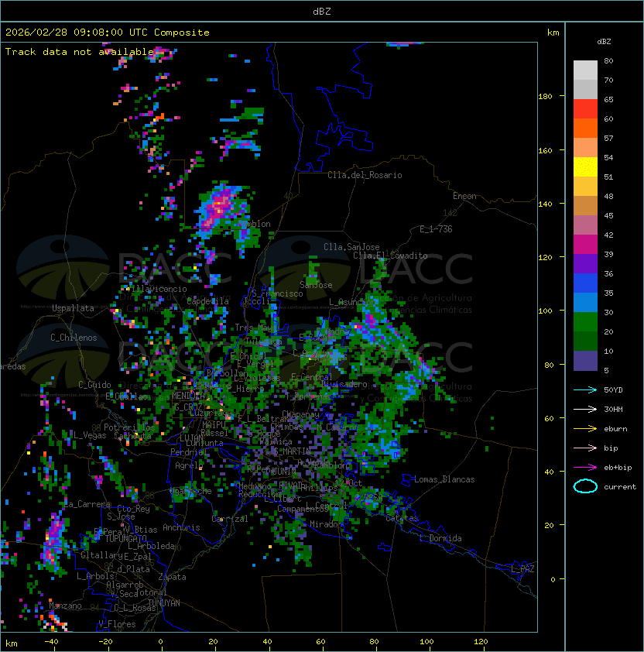Select the Lomas_Blancas location label
The height and width of the screenshot is (652, 644).
point(444,479)
